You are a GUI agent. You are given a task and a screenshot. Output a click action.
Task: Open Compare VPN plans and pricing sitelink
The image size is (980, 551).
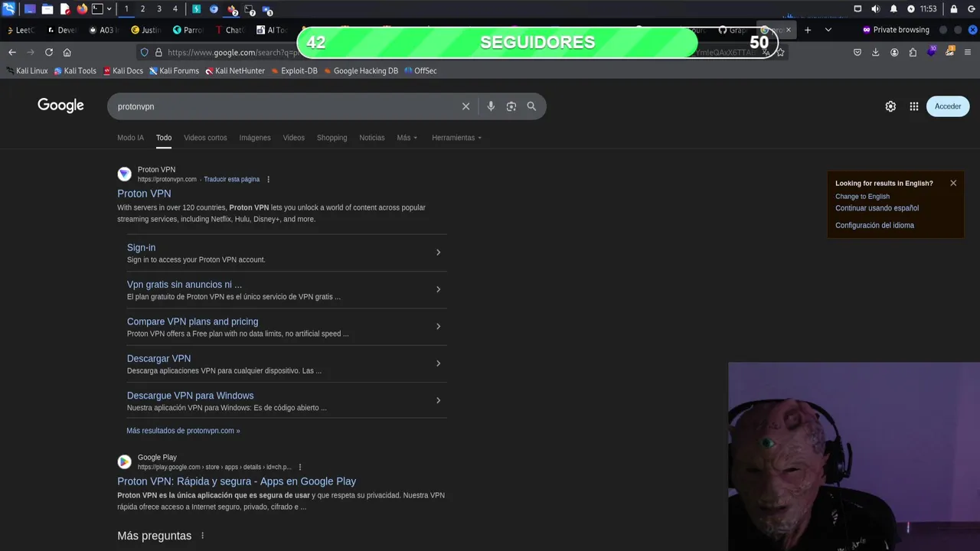pyautogui.click(x=192, y=321)
